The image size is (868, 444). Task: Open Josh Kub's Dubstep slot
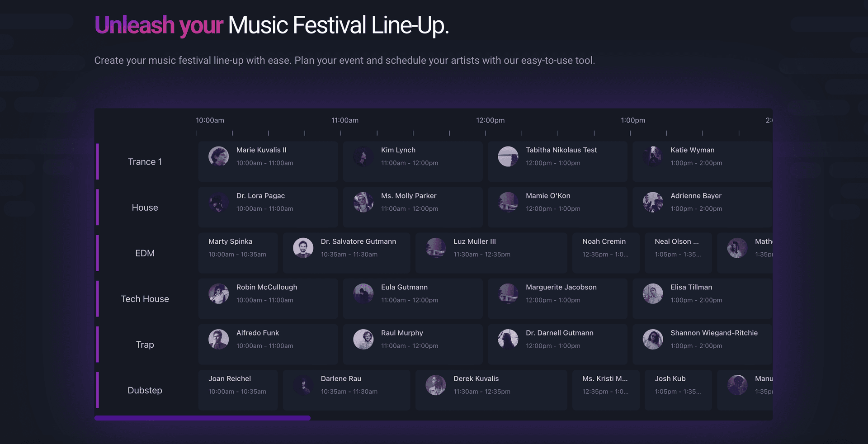678,390
